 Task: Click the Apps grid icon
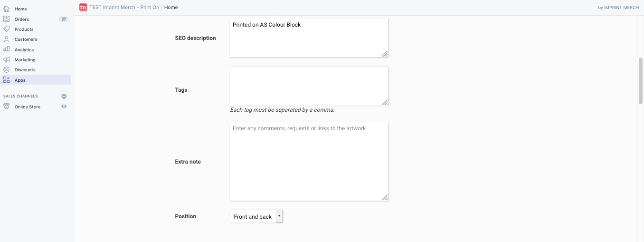coord(7,80)
